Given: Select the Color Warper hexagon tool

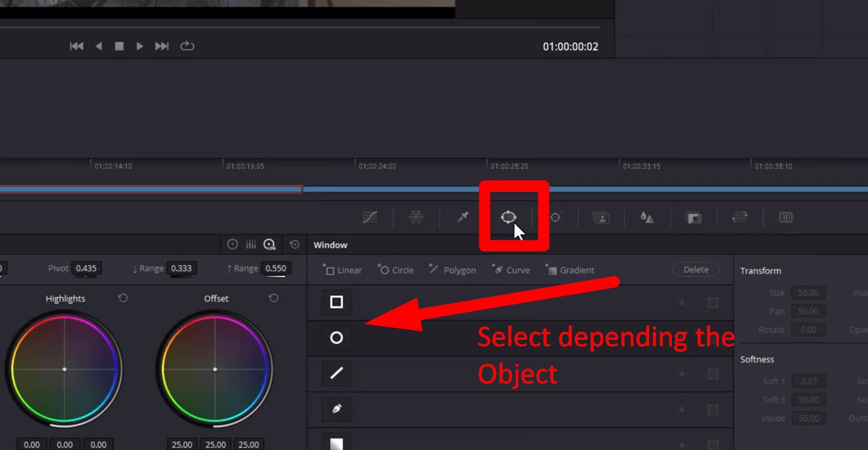Looking at the screenshot, I should click(416, 217).
